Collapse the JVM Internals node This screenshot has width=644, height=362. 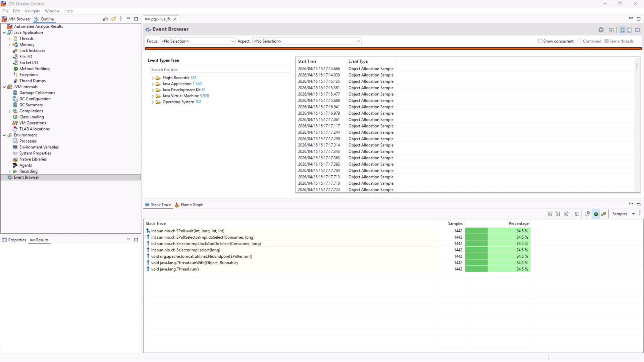coord(4,87)
